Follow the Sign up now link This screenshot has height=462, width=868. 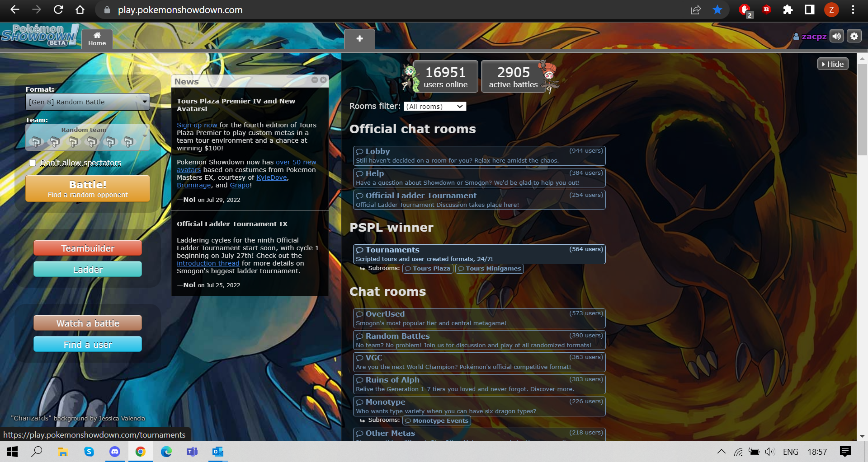coord(197,125)
